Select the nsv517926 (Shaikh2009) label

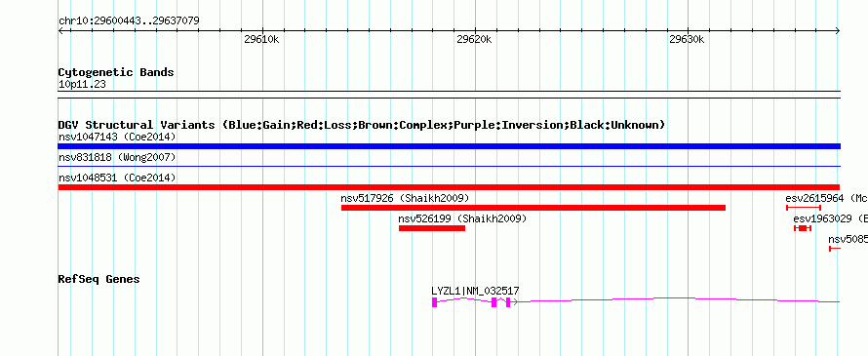pyautogui.click(x=405, y=198)
